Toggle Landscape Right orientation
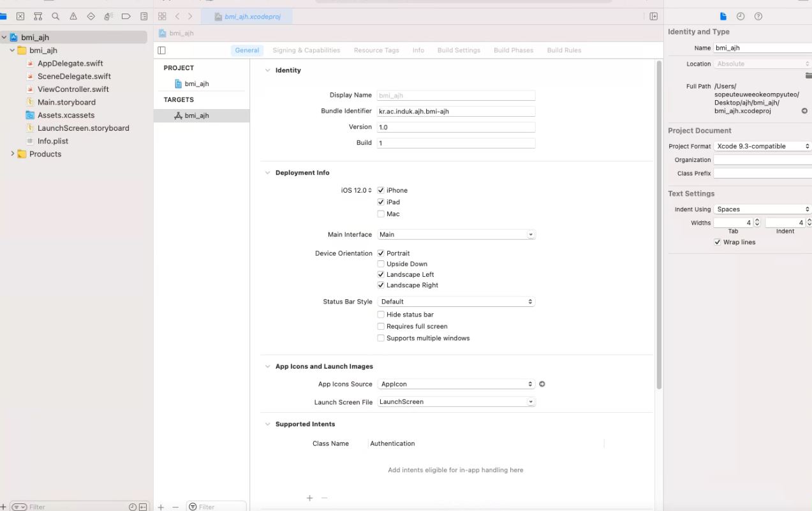Screen dimensions: 812x511 tap(381, 285)
